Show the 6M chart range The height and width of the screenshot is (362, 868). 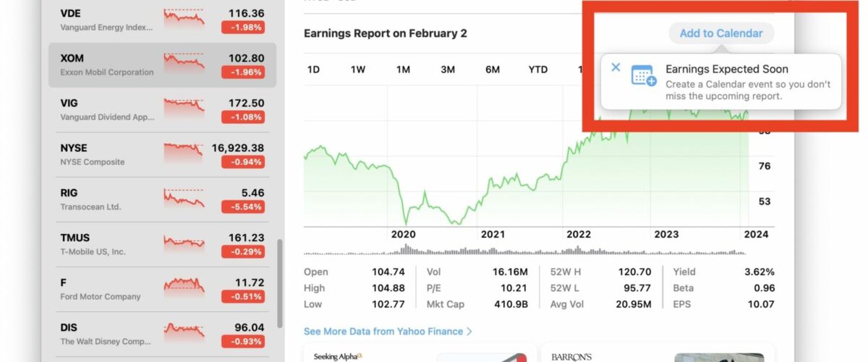(493, 70)
